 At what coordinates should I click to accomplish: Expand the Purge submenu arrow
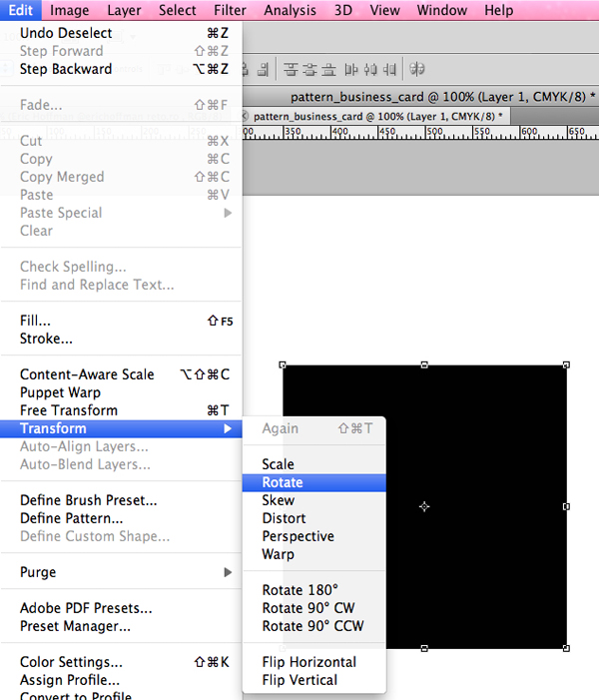pos(228,572)
